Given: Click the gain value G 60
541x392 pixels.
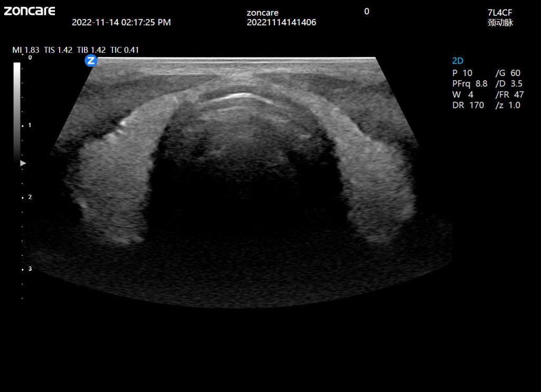Looking at the screenshot, I should 508,73.
